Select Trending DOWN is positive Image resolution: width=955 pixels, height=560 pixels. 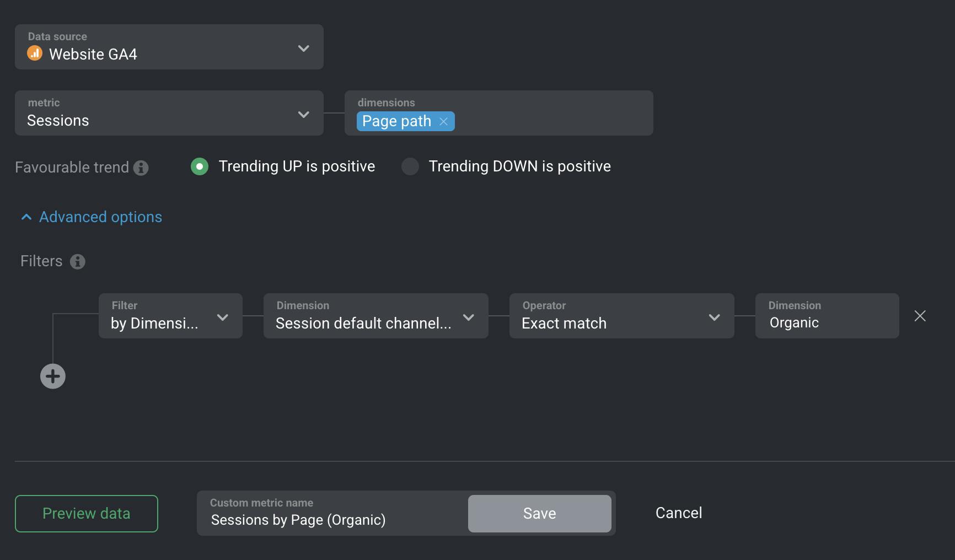pyautogui.click(x=410, y=166)
